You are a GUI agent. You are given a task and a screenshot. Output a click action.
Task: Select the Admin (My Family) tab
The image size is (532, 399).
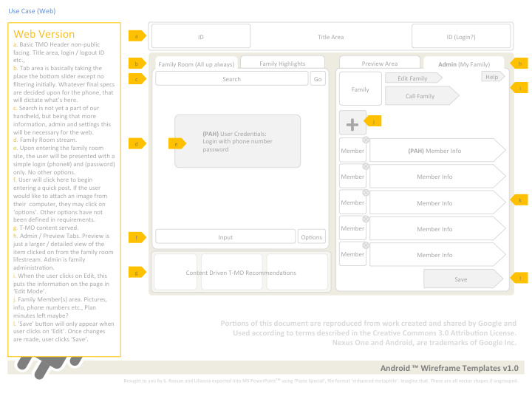click(x=464, y=64)
